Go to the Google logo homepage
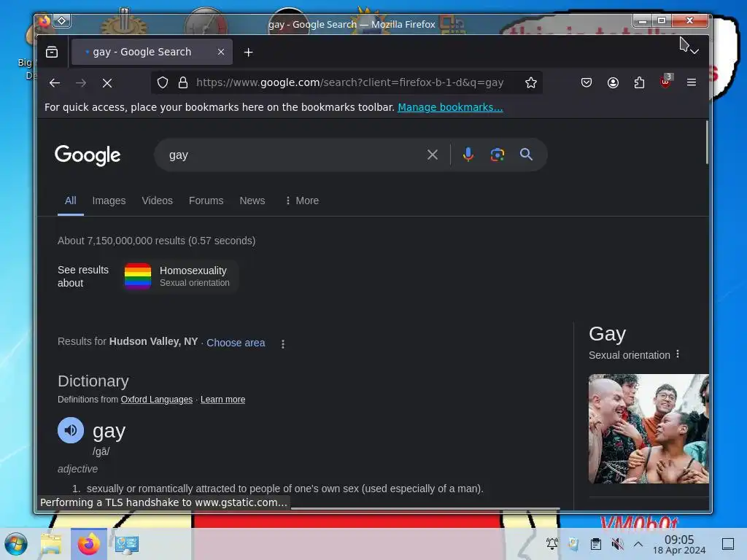This screenshot has height=560, width=747. (88, 155)
